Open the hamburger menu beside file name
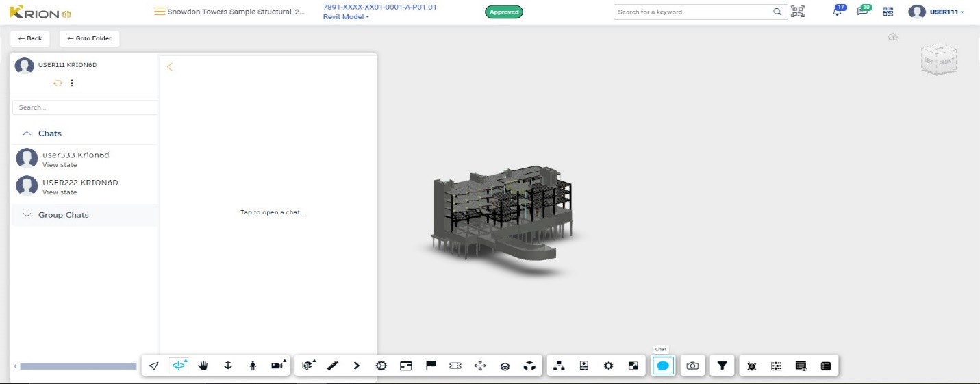The height and width of the screenshot is (384, 980). (x=160, y=12)
